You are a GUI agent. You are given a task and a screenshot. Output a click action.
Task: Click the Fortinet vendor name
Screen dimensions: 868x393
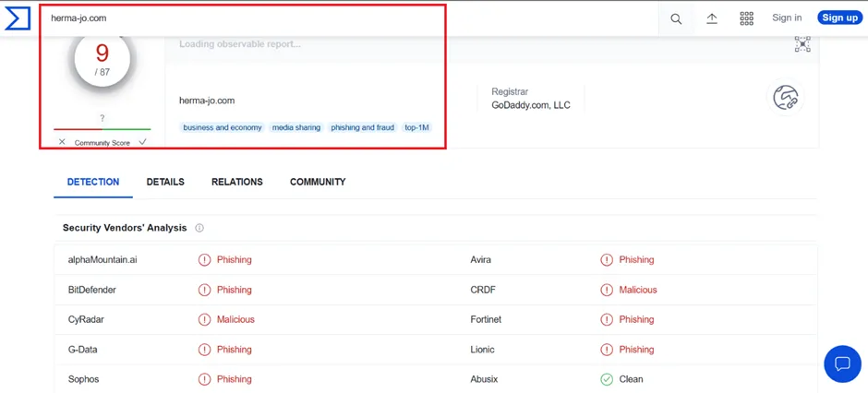pos(486,319)
